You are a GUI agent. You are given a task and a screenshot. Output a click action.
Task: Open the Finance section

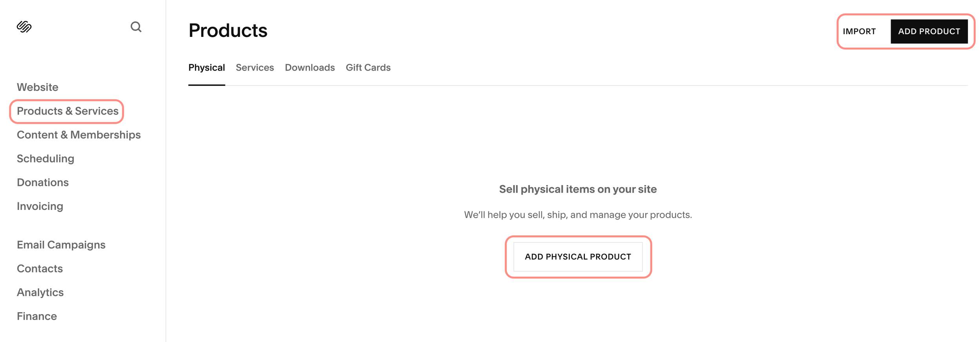37,316
